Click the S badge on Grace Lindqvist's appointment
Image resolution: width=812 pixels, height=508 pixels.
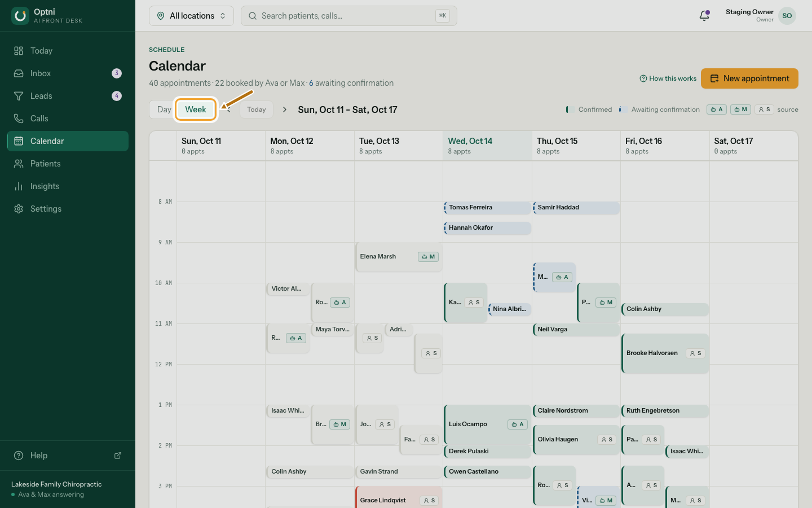(429, 501)
